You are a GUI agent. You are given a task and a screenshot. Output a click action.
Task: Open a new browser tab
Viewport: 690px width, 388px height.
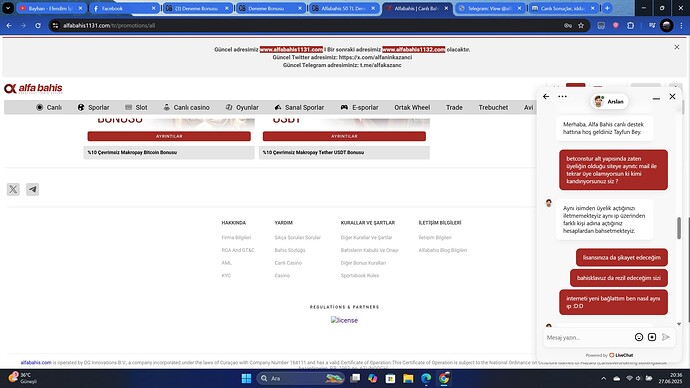[607, 8]
